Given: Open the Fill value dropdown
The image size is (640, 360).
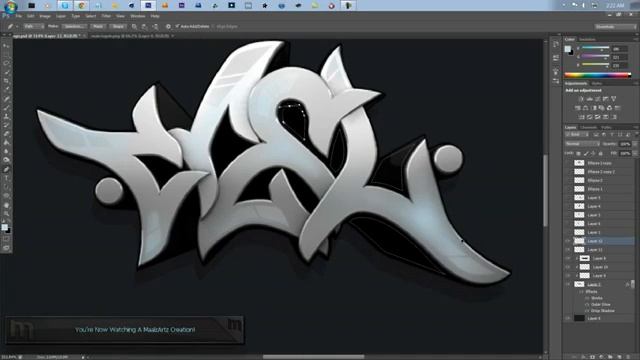Looking at the screenshot, I should tap(635, 153).
